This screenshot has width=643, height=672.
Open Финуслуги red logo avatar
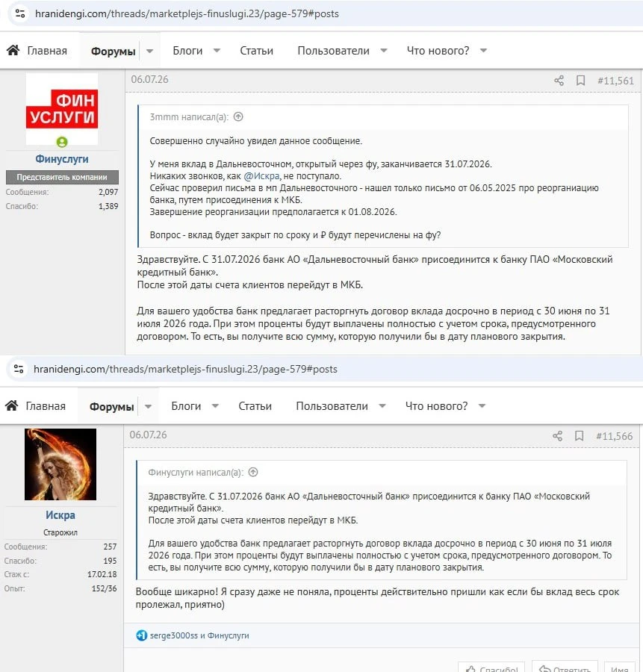point(62,109)
